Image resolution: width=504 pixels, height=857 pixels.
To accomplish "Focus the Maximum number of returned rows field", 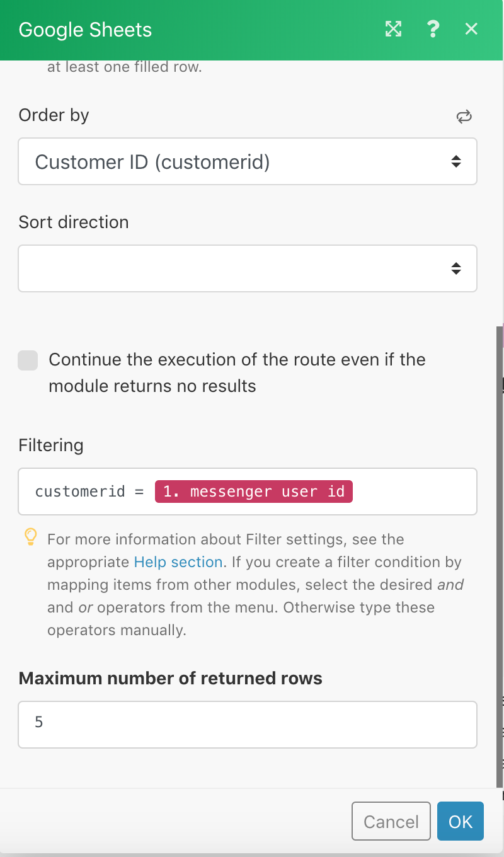I will click(x=248, y=725).
